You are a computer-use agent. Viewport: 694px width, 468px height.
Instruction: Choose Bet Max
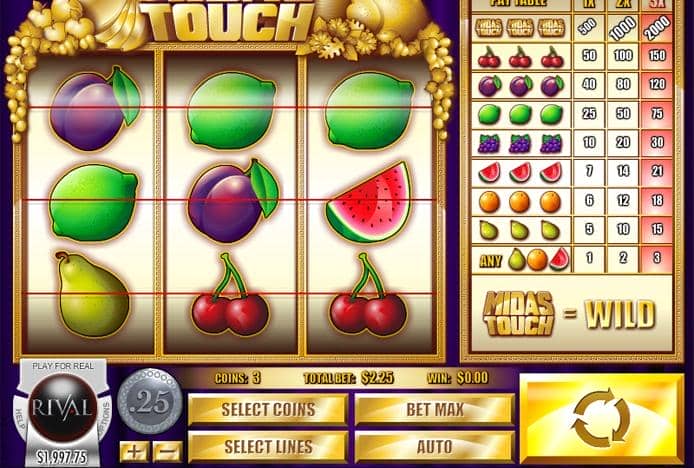point(435,410)
